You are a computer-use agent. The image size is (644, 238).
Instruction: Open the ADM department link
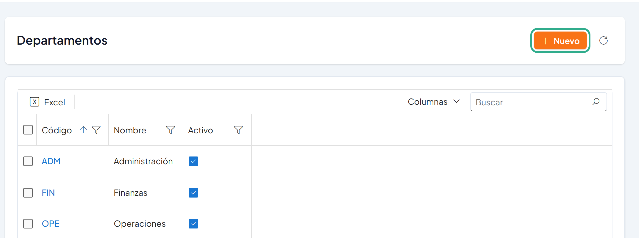pyautogui.click(x=51, y=161)
